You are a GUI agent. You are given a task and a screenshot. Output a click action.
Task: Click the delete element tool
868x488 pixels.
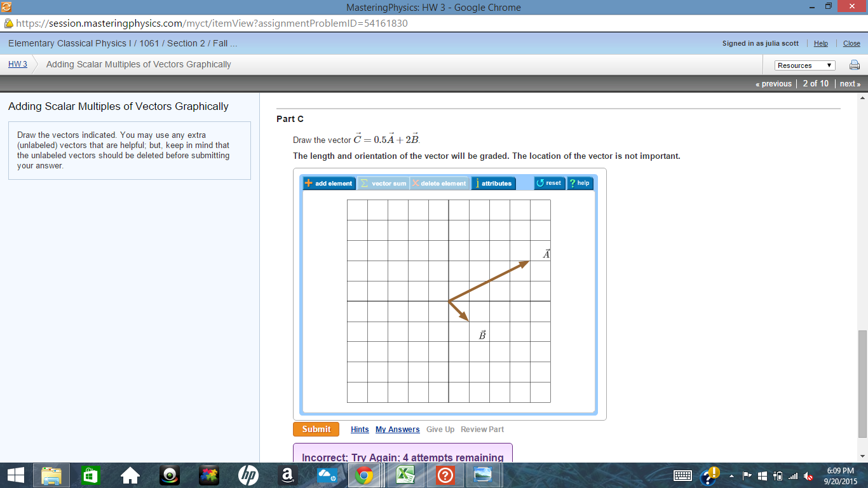point(439,183)
